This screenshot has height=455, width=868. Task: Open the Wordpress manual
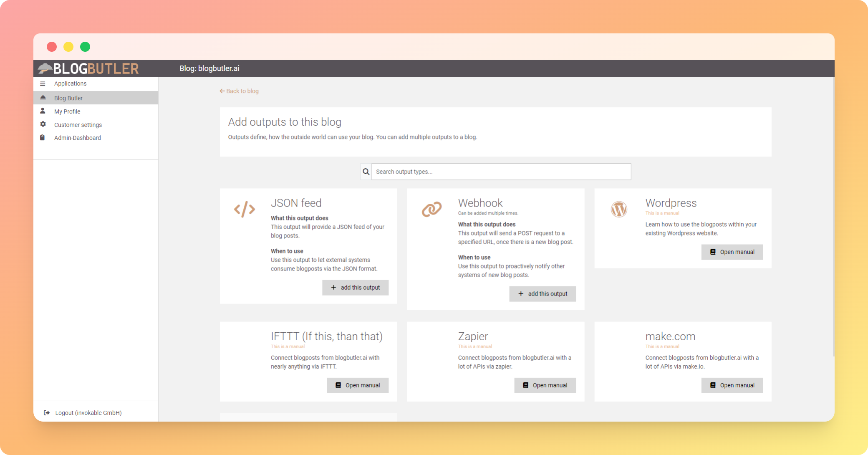pyautogui.click(x=732, y=252)
